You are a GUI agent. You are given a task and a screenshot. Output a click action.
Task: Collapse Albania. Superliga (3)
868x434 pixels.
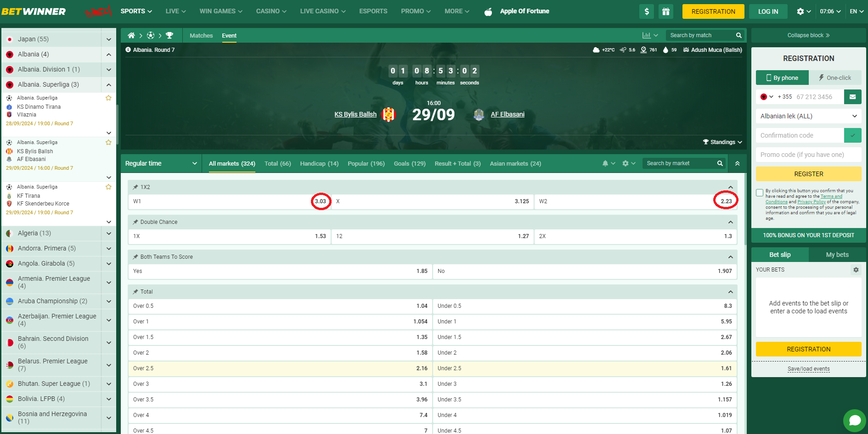(109, 85)
